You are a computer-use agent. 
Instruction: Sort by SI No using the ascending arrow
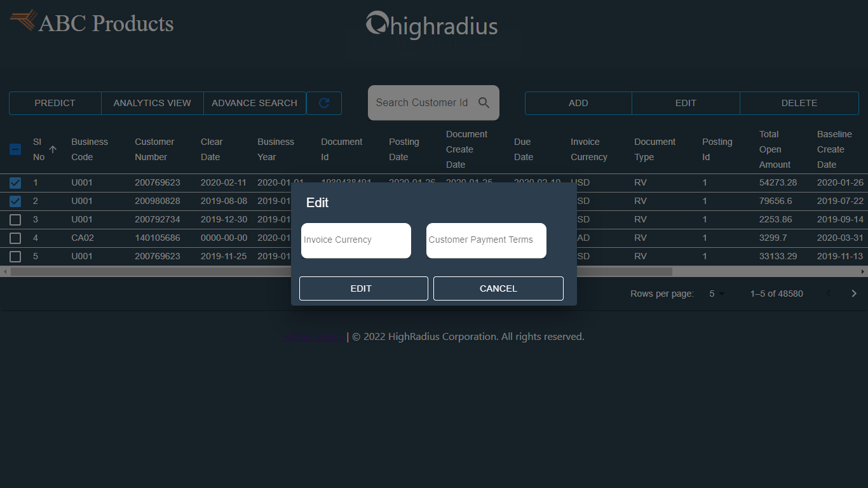tap(53, 150)
